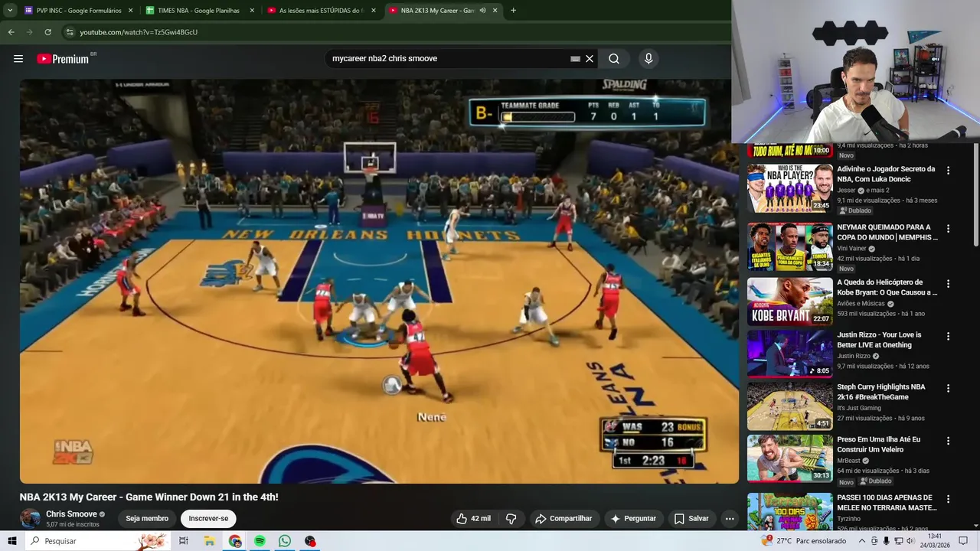Click the Seja membro button
Screen dimensions: 980x551
[x=147, y=518]
